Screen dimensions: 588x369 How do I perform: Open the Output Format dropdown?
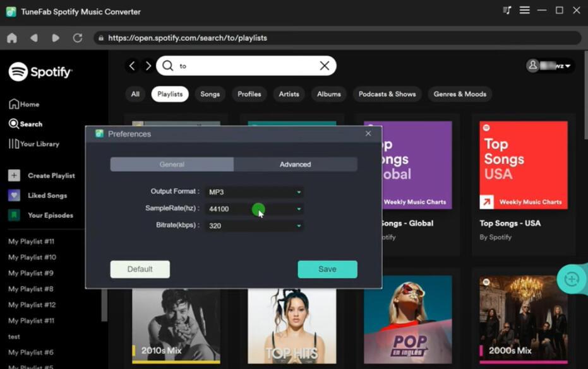[255, 192]
